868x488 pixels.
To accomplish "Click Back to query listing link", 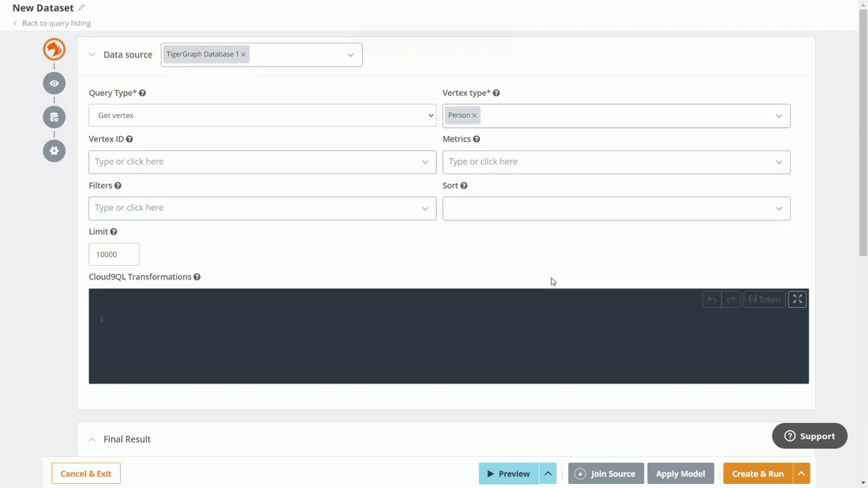I will click(56, 23).
